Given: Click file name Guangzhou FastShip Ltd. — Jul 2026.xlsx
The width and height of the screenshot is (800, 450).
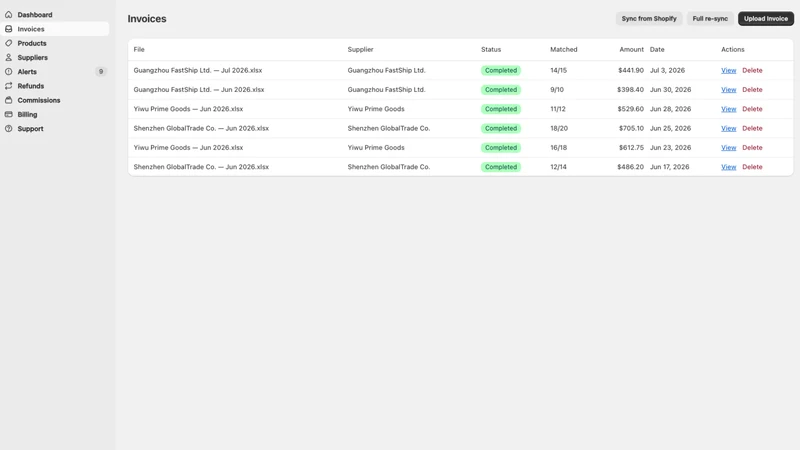Looking at the screenshot, I should tap(197, 70).
